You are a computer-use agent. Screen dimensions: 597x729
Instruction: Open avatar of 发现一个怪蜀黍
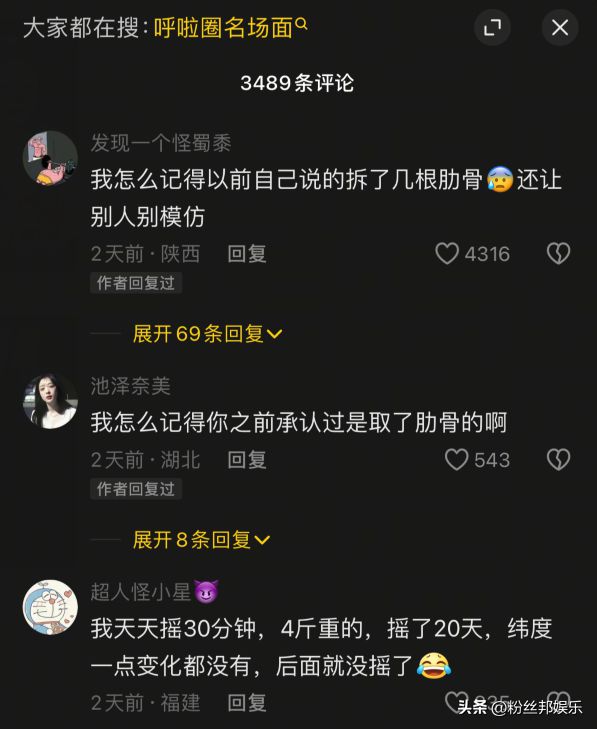pos(50,158)
